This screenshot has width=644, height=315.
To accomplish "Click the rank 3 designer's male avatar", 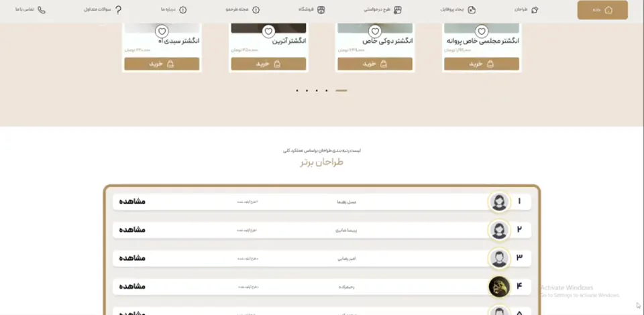I will [x=499, y=259].
